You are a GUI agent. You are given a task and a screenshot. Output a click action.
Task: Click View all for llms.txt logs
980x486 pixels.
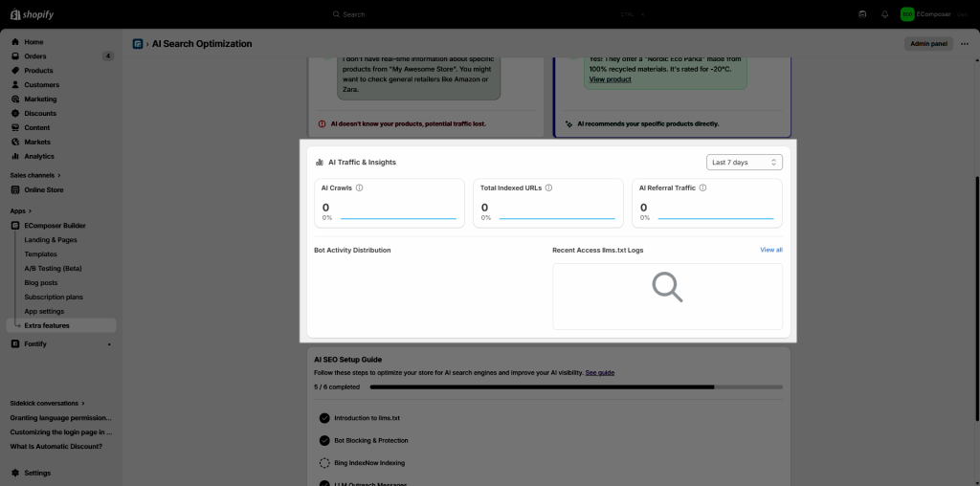pos(770,250)
